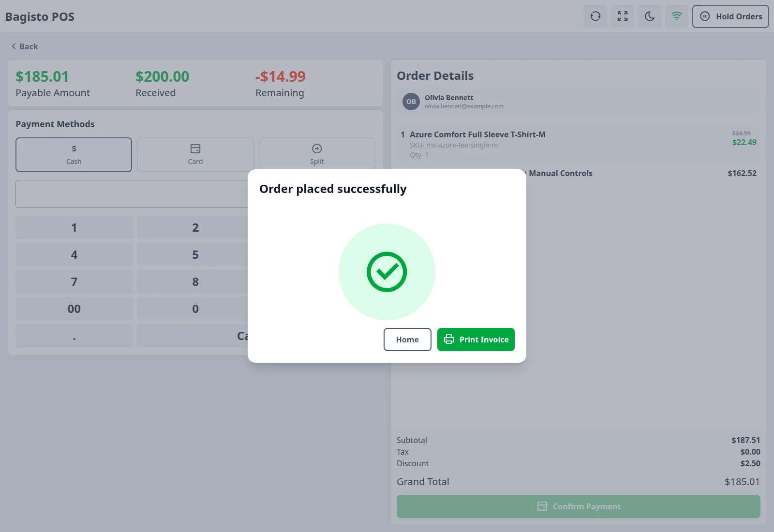Screen dimensions: 774x532
Task: Tap keypad digit 4
Action: [74, 254]
